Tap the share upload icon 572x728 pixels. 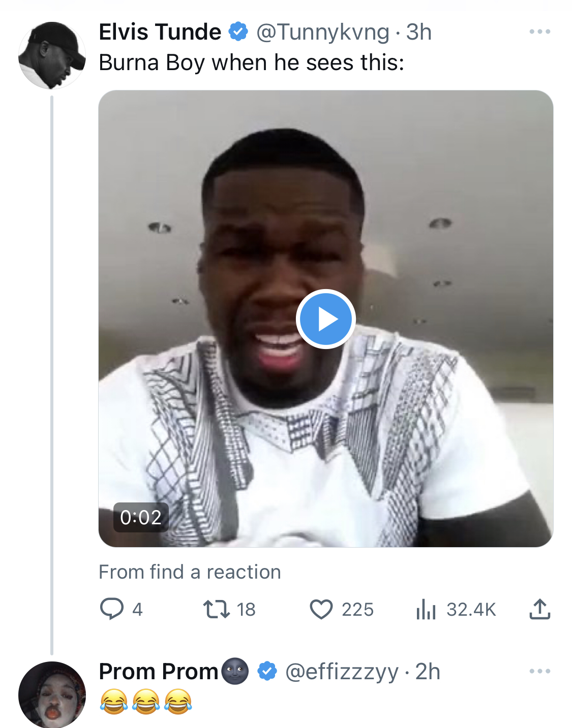pyautogui.click(x=540, y=609)
